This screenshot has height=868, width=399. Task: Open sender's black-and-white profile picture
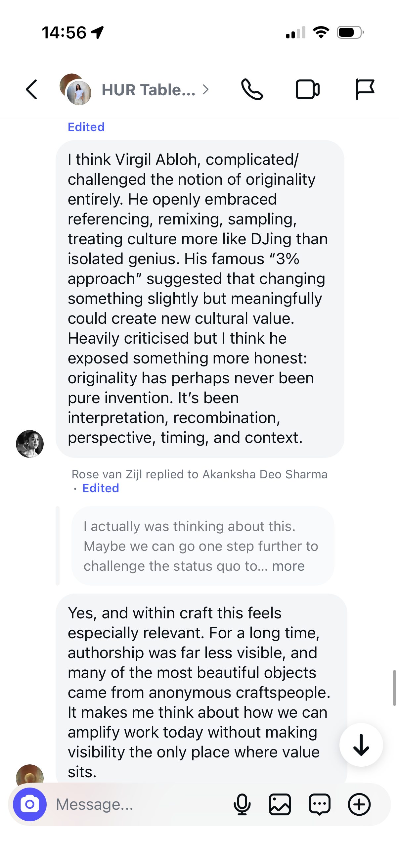click(30, 444)
